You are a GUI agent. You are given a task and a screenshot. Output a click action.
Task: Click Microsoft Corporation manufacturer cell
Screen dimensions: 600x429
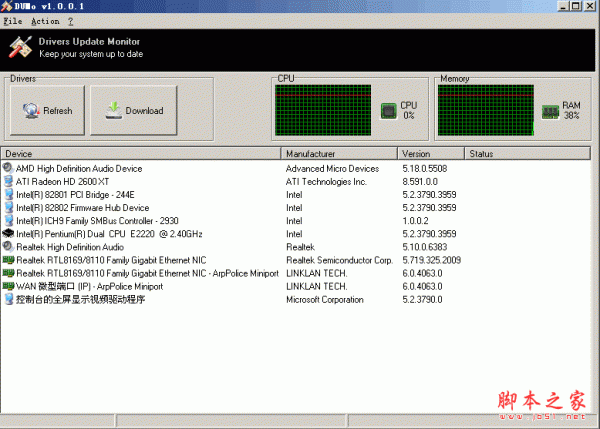[x=325, y=299]
